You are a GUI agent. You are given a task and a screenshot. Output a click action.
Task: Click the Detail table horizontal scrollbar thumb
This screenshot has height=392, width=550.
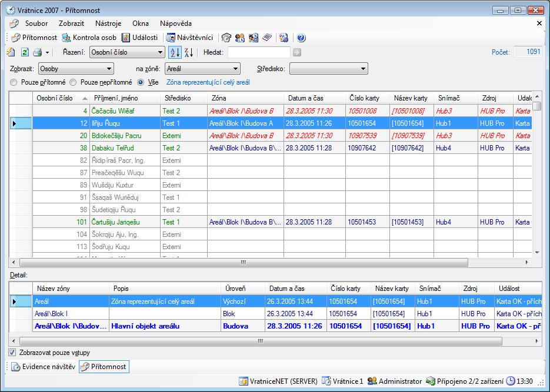tap(261, 341)
